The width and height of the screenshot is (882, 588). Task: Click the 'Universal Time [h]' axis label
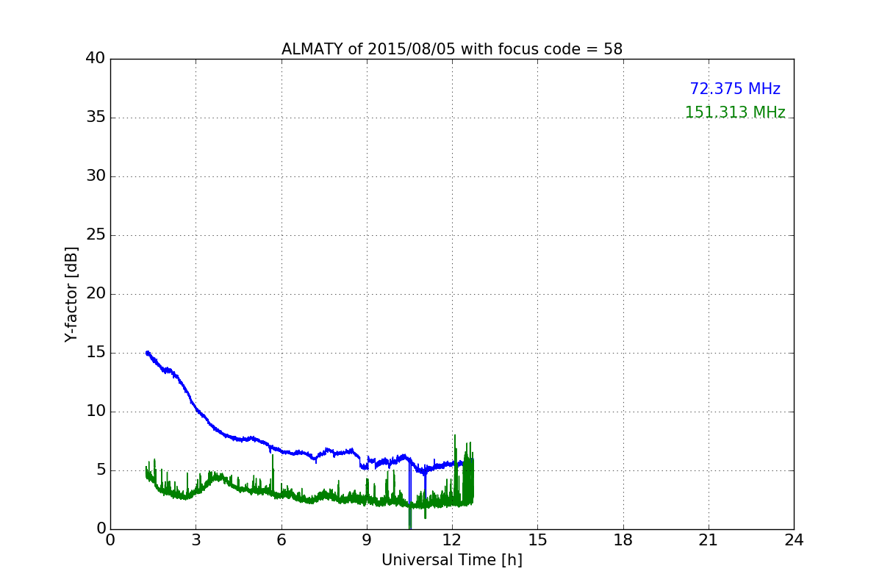coord(452,560)
